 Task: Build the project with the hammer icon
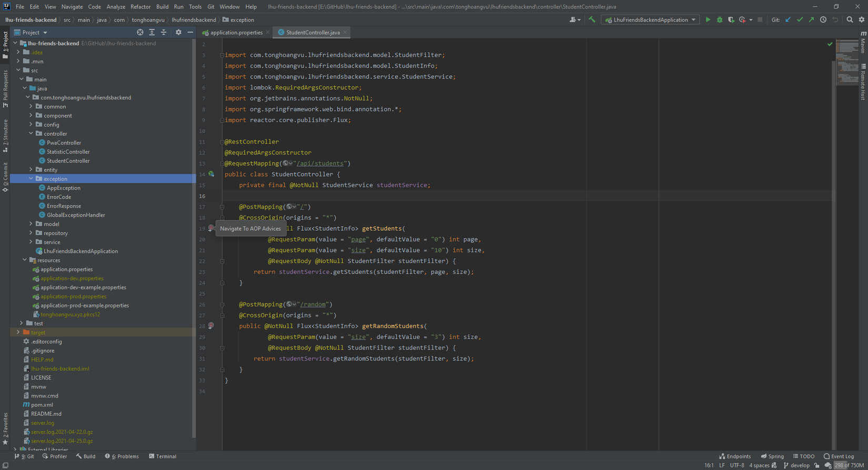(x=592, y=20)
